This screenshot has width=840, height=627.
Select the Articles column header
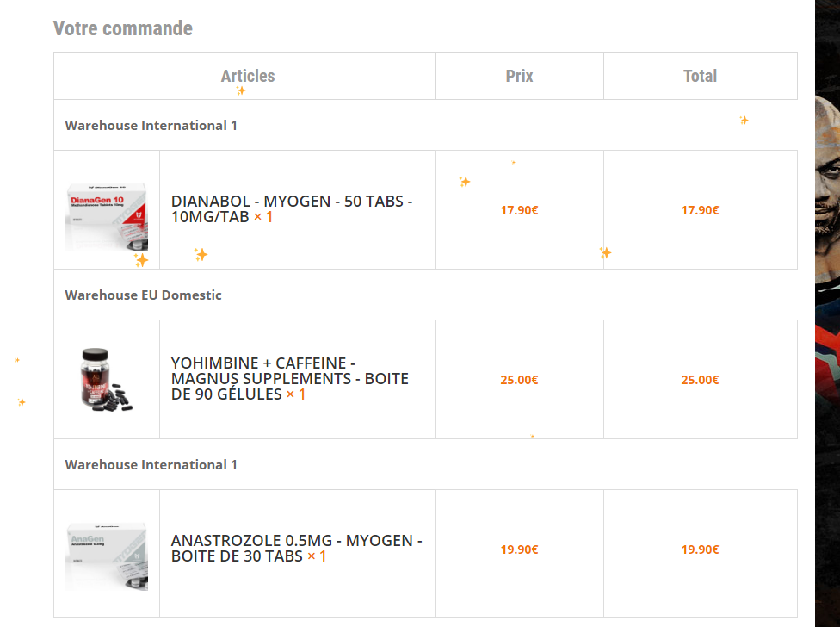click(x=248, y=76)
